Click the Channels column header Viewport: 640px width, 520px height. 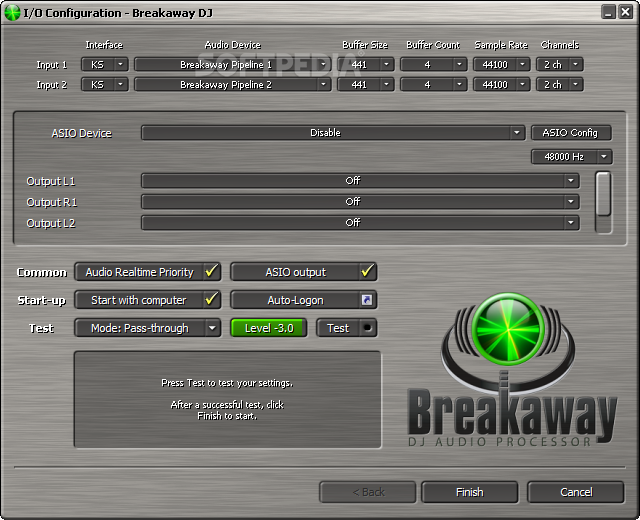[x=560, y=44]
